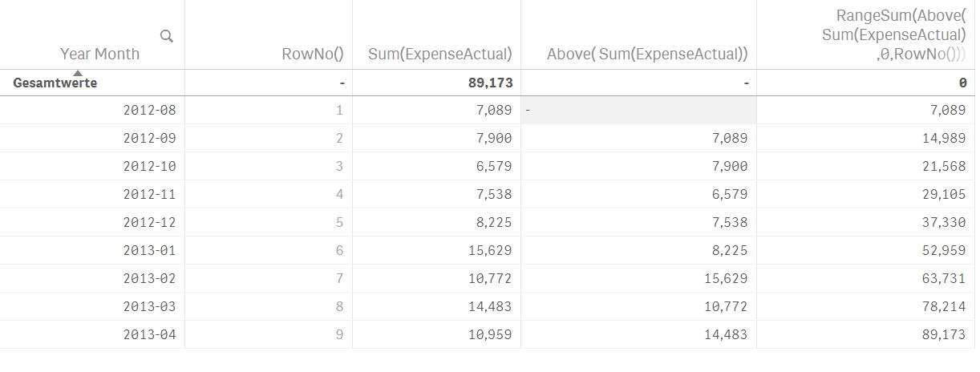Sort by the Year Month column header
Image resolution: width=980 pixels, height=372 pixels.
point(99,54)
